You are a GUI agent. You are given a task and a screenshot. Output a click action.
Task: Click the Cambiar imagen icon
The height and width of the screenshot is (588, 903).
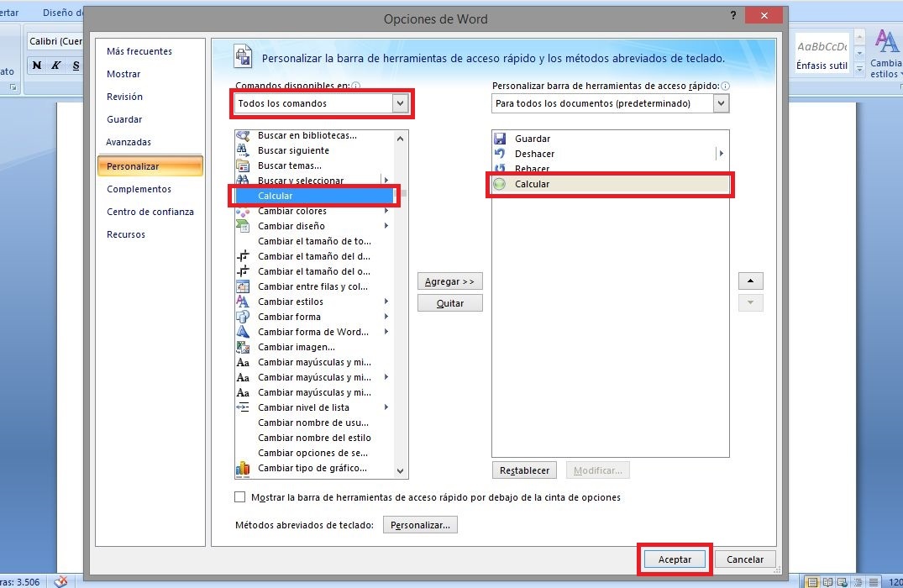(243, 347)
